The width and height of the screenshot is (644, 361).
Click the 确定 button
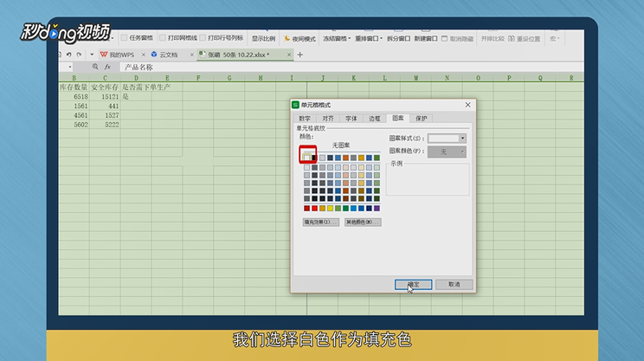click(x=413, y=285)
